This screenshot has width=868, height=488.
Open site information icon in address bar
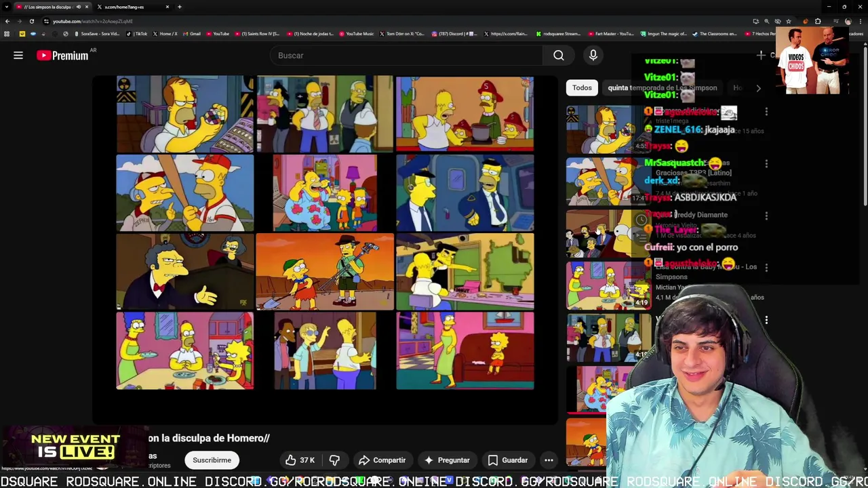[46, 21]
